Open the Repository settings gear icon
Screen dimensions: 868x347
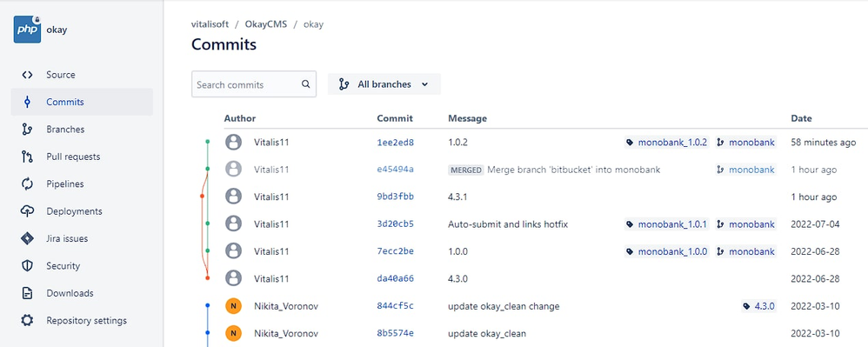[x=27, y=320]
